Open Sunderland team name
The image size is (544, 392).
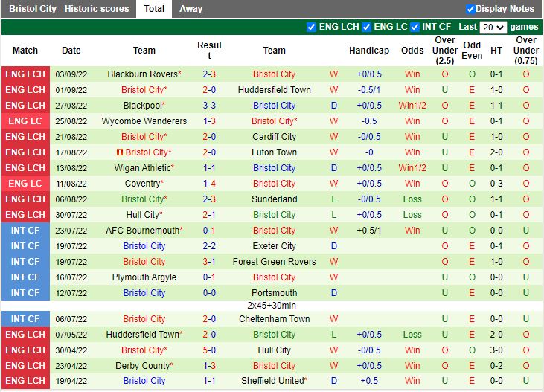point(274,199)
